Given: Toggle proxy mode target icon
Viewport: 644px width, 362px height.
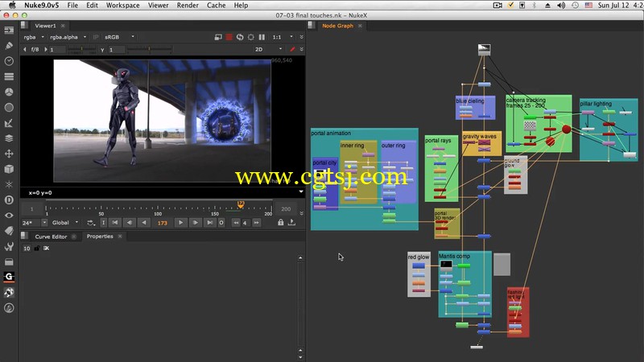Looking at the screenshot, I should tap(251, 37).
